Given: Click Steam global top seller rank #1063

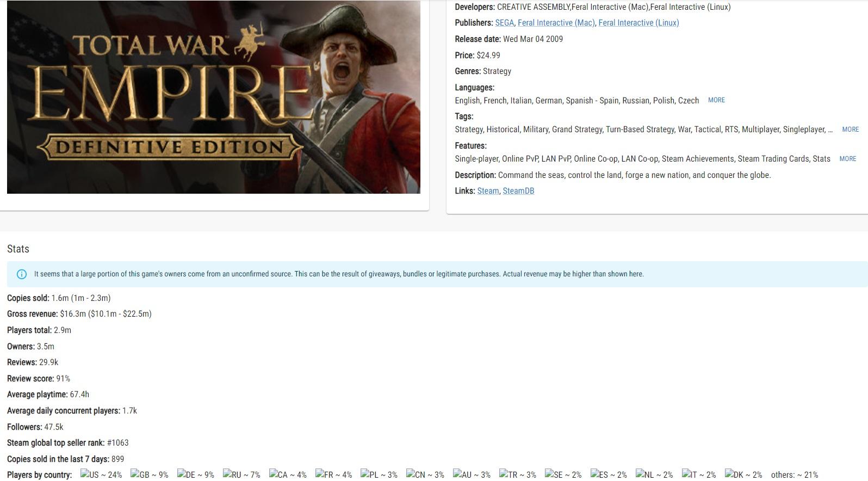Looking at the screenshot, I should (x=68, y=443).
